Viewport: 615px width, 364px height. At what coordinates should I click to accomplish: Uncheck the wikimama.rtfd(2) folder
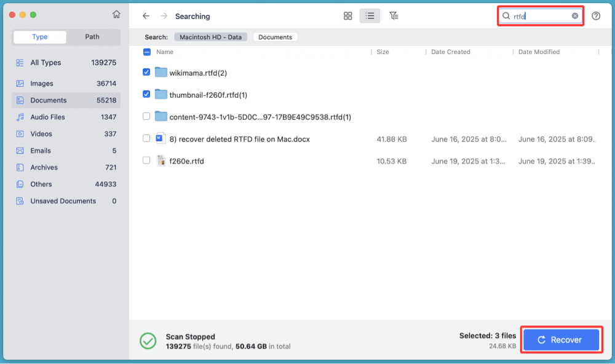(x=146, y=72)
